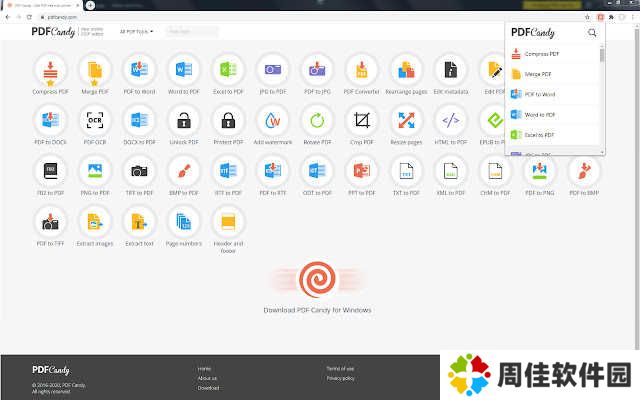Select the PDF OCR tool icon
Viewport: 640px width, 400px height.
point(95,121)
